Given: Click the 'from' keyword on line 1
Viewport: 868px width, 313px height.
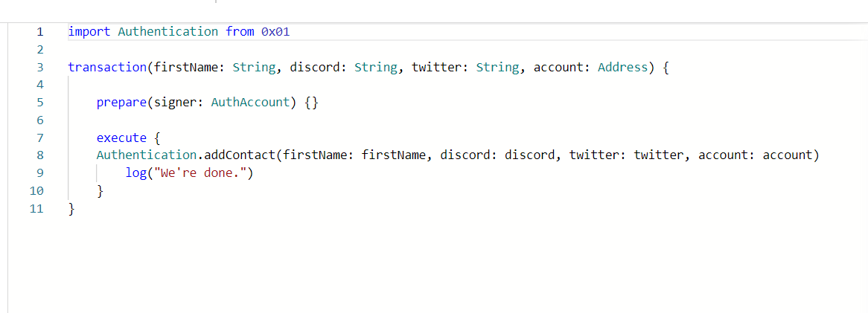Looking at the screenshot, I should pos(240,31).
